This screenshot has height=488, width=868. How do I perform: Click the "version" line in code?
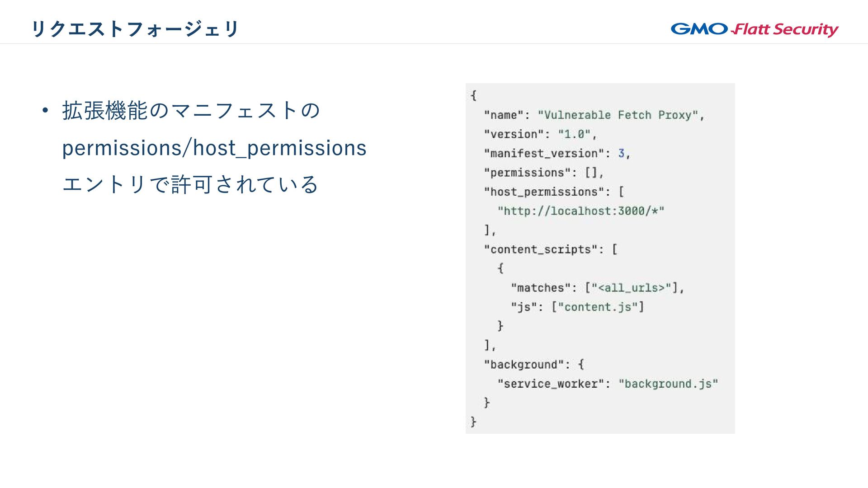click(x=540, y=134)
